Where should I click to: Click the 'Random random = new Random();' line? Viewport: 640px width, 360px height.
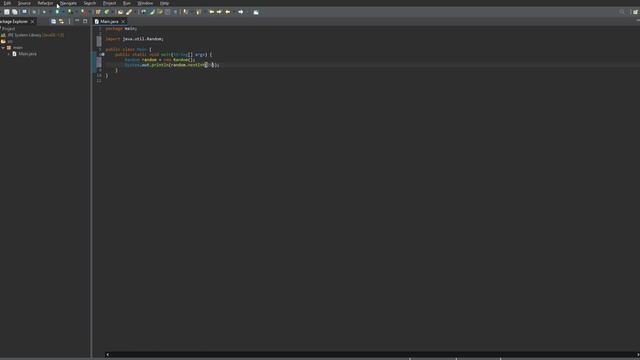tap(160, 60)
